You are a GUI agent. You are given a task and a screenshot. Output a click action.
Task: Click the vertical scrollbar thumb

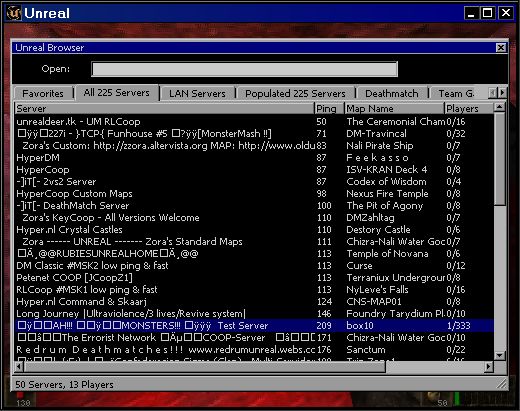(x=499, y=159)
